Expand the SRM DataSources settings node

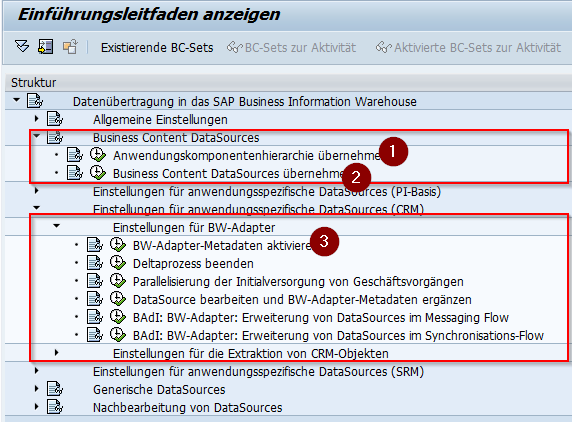click(36, 371)
